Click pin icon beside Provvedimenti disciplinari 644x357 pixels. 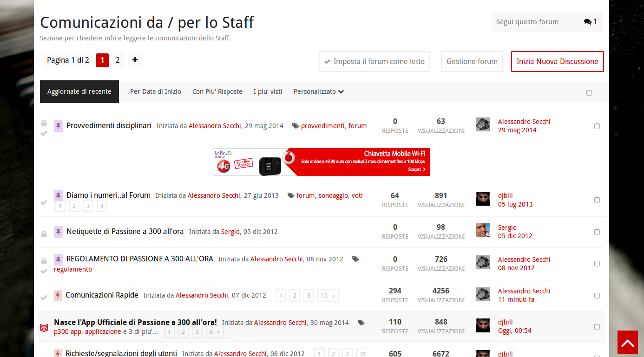pyautogui.click(x=58, y=126)
